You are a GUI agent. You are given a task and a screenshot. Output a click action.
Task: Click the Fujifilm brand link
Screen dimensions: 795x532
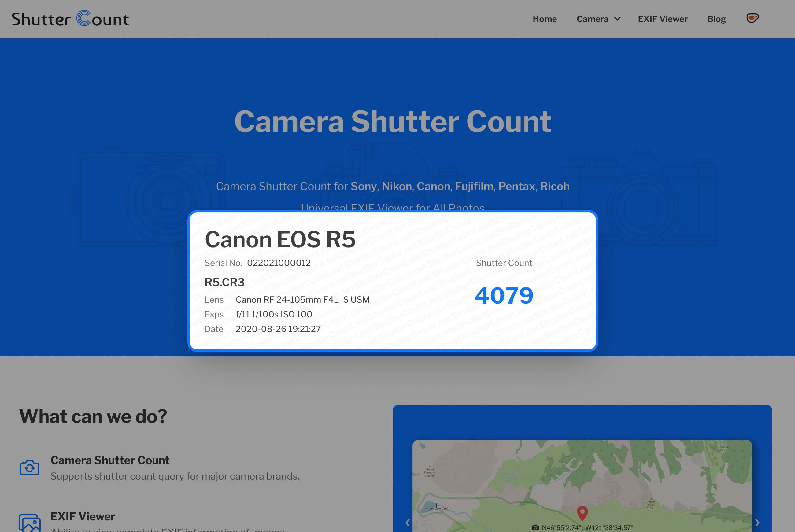pos(474,186)
